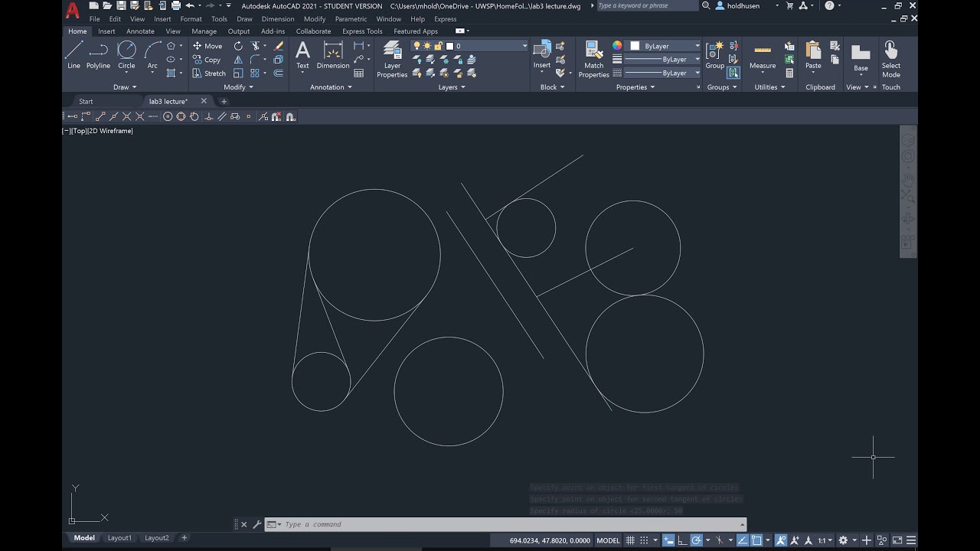
Task: Click the layer 0 color swatch
Action: tap(450, 46)
